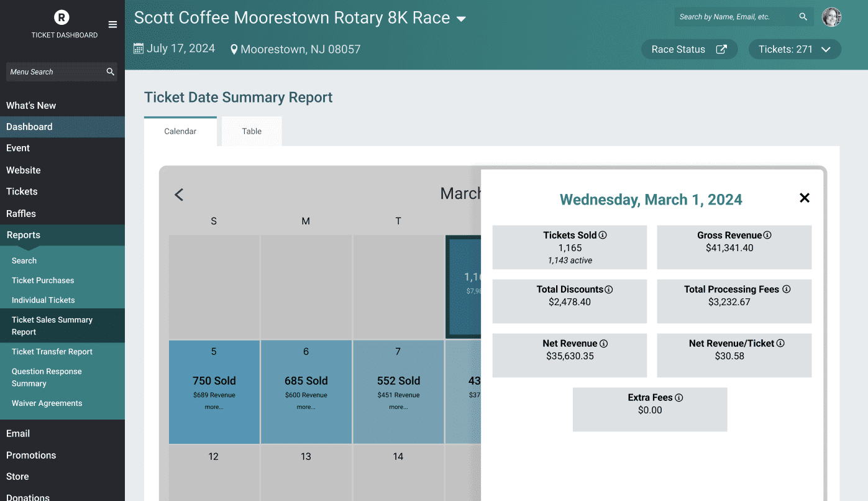Image resolution: width=868 pixels, height=501 pixels.
Task: Expand the Tickets: 271 dropdown
Action: 795,49
